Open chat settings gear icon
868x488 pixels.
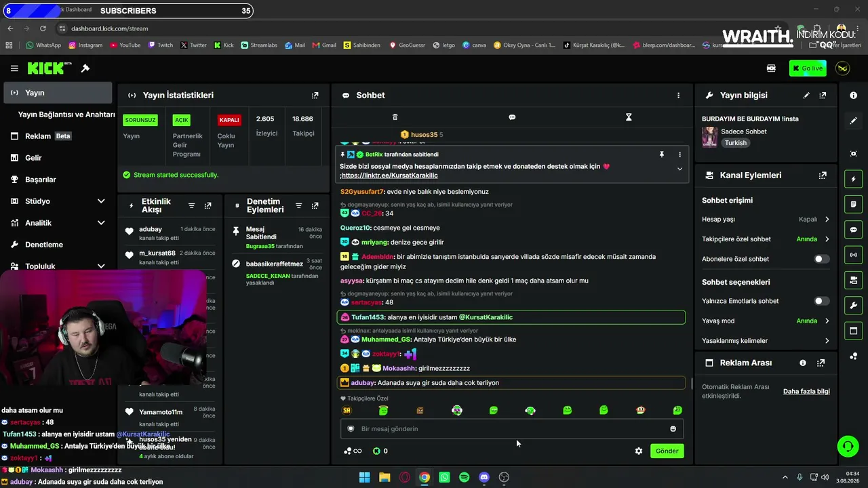[x=638, y=451]
